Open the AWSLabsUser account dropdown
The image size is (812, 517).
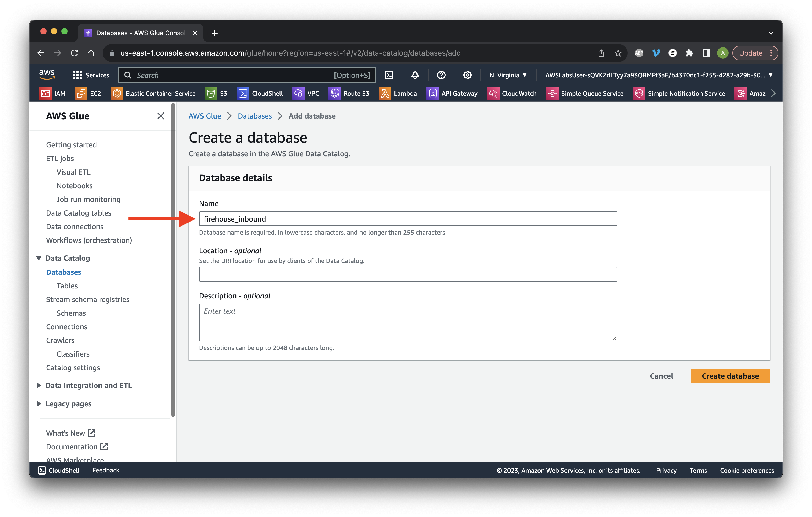tap(659, 75)
